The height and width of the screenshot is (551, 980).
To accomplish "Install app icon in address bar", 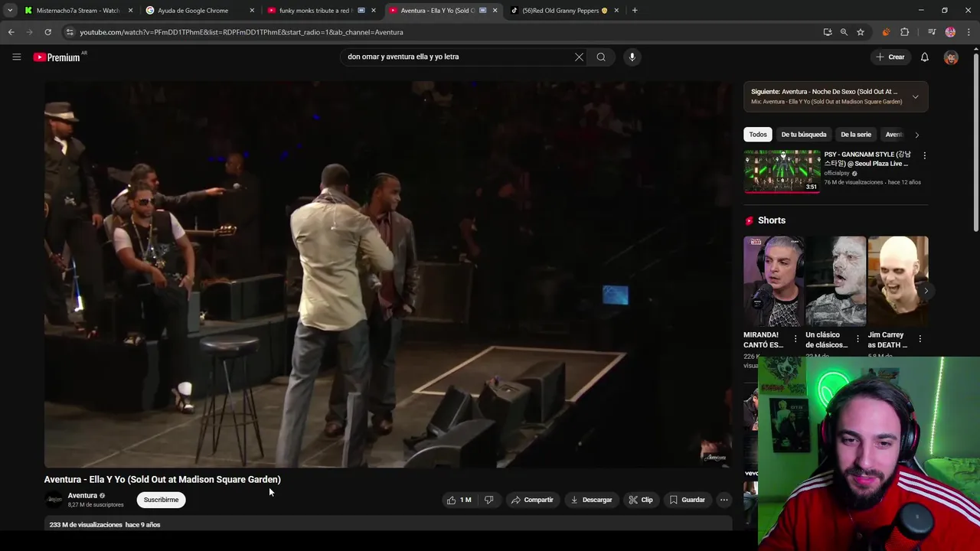I will (828, 32).
